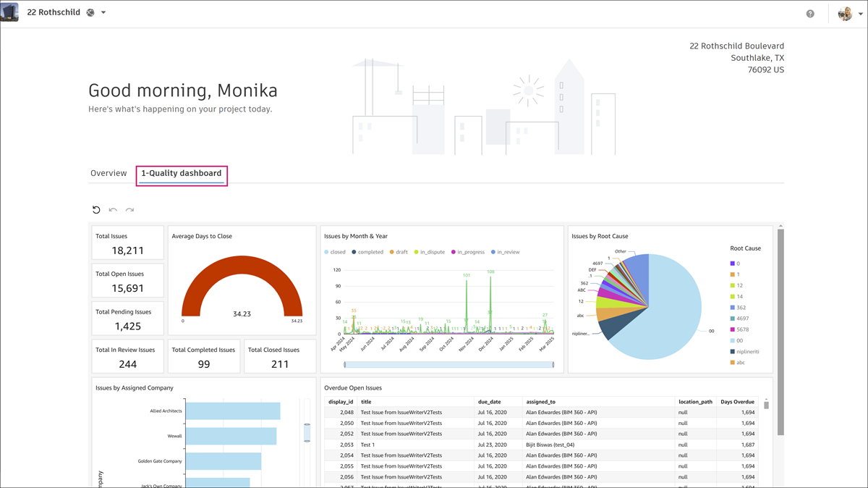Open the 22 Rothschild project thumbnail
The image size is (868, 488).
click(10, 12)
